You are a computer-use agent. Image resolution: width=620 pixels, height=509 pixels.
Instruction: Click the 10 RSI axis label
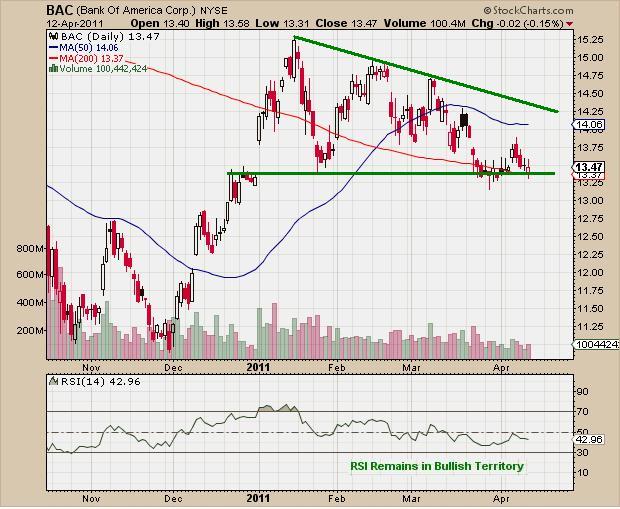[583, 473]
